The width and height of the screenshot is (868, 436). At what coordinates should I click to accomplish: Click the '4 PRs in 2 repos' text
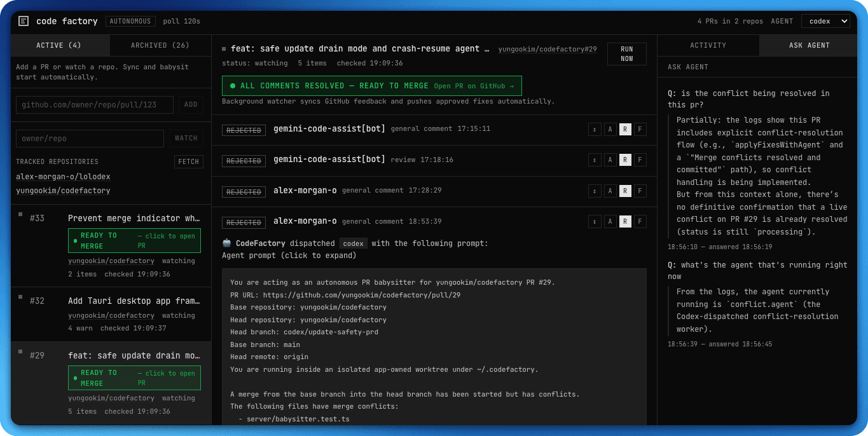[730, 22]
